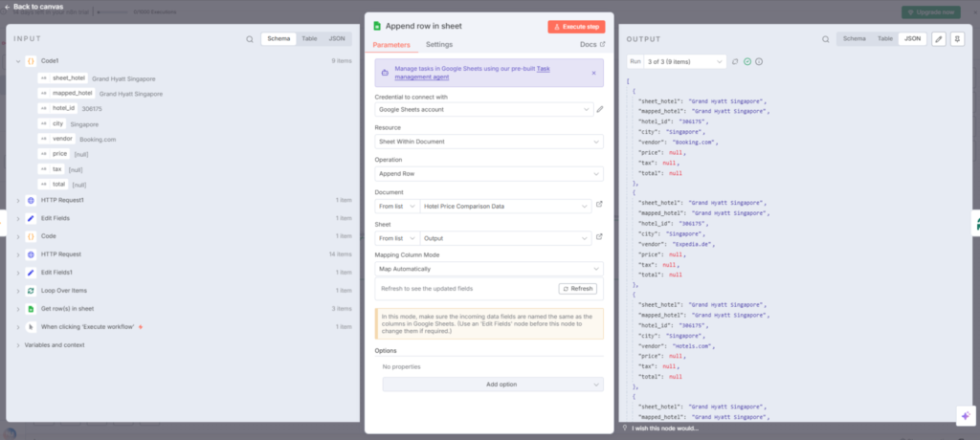Screen dimensions: 980x440
Task: Click the Refresh fields button
Action: 577,289
